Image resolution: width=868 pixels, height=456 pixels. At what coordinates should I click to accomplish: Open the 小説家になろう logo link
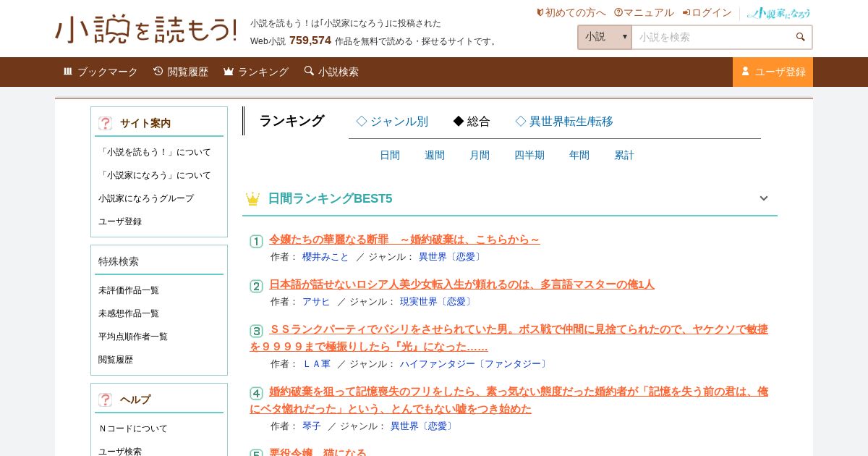pyautogui.click(x=779, y=13)
